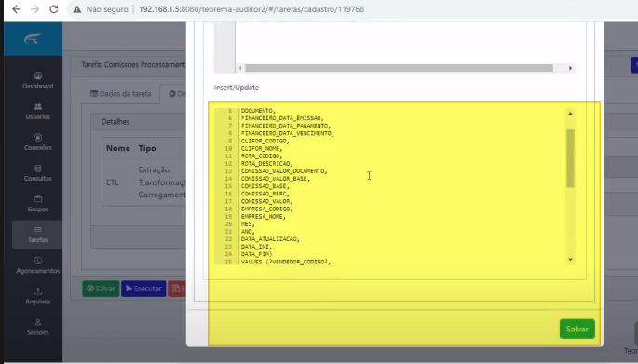Click the code editor scroll up arrow

[570, 114]
